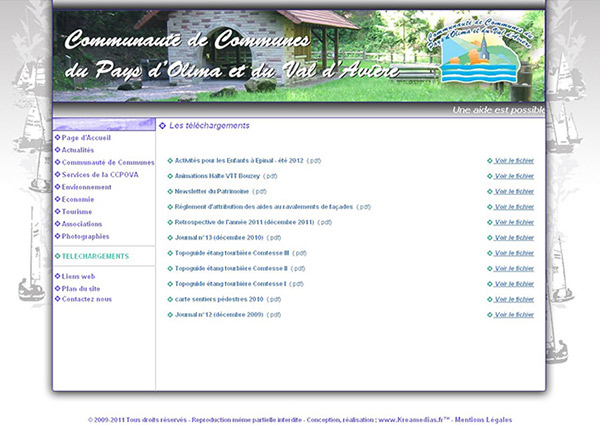View file for Topoguide Comtesse I

[x=514, y=284]
